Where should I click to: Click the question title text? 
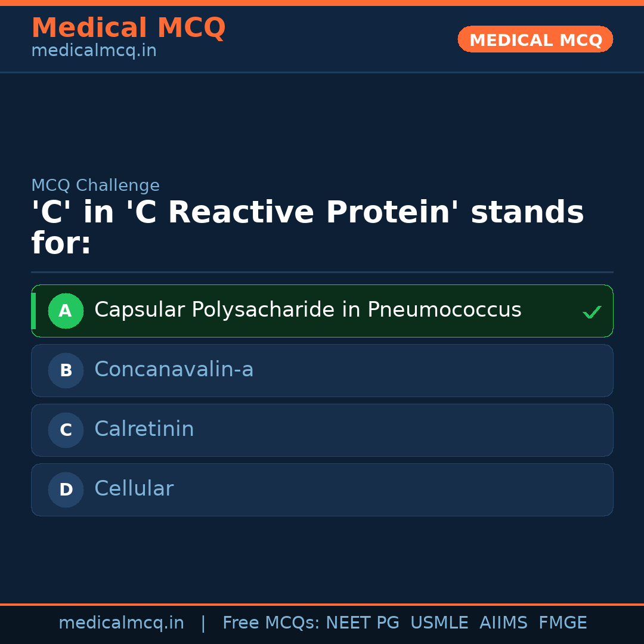click(308, 227)
